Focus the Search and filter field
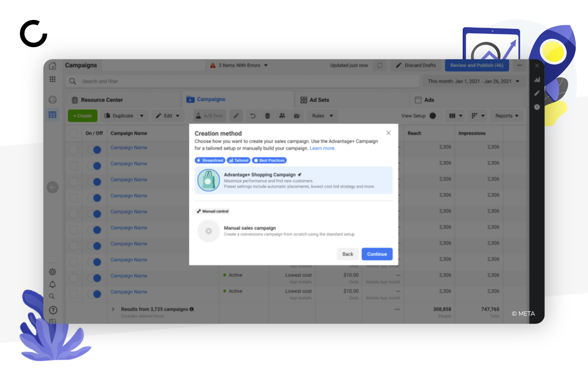 (x=242, y=81)
